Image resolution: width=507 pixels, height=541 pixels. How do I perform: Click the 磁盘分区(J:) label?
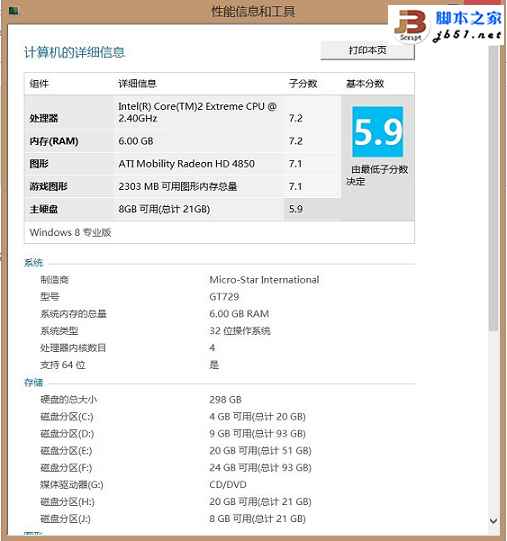pyautogui.click(x=66, y=519)
